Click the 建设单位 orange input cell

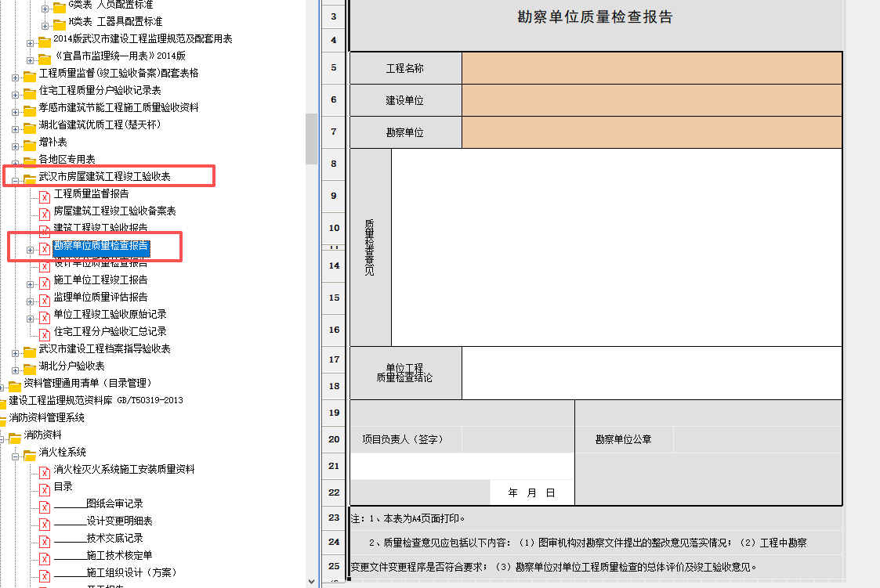click(652, 100)
